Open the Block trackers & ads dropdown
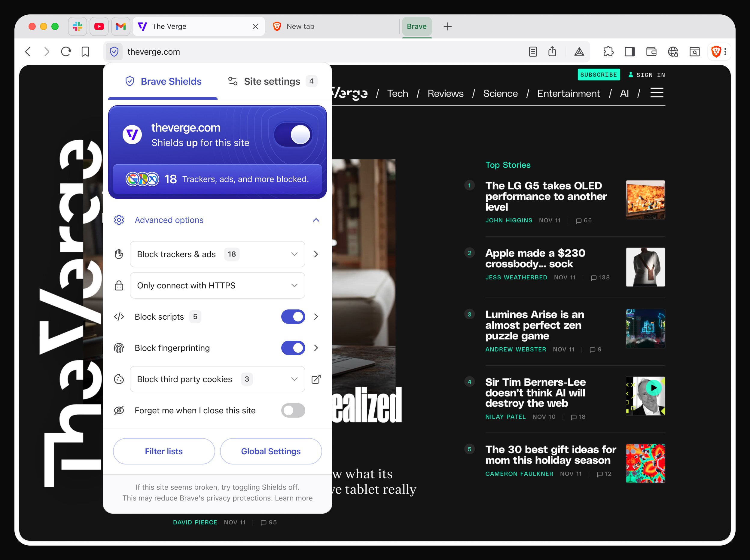Screen dimensions: 750x560 coord(217,254)
